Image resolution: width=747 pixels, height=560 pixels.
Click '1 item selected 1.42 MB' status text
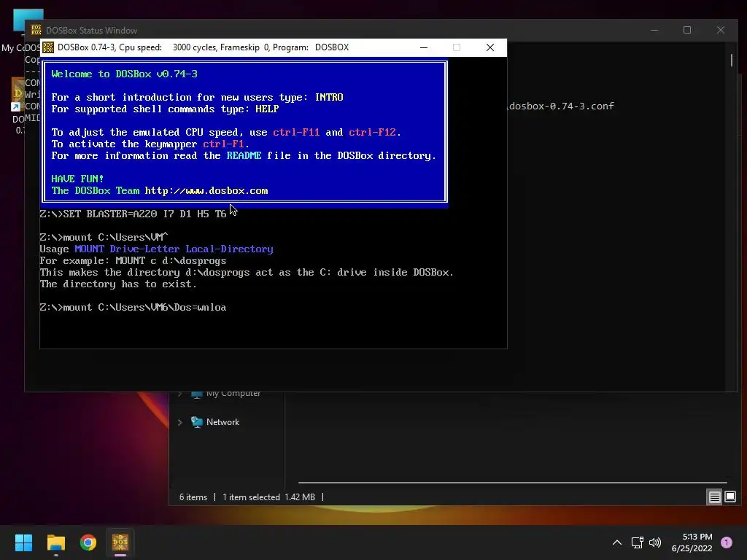pos(268,497)
